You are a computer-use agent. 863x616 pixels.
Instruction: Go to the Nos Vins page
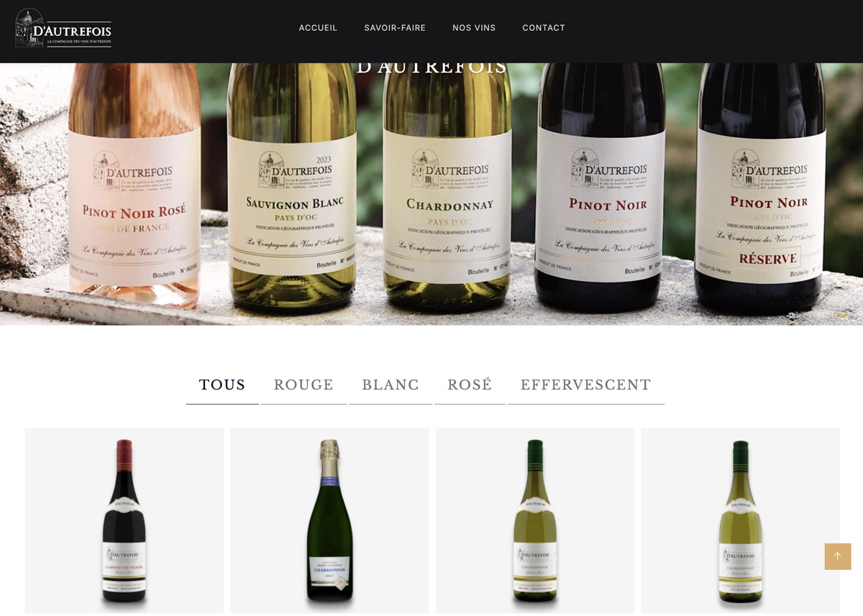click(x=474, y=28)
